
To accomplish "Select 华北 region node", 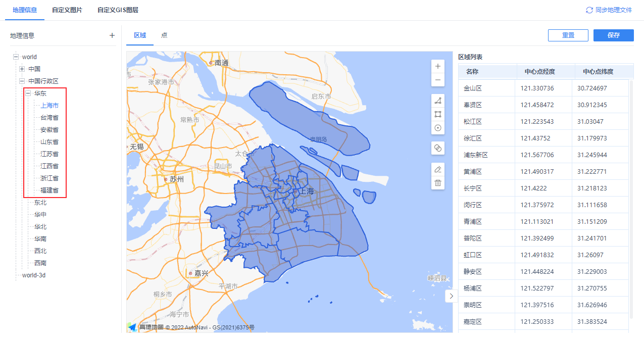I will 40,227.
